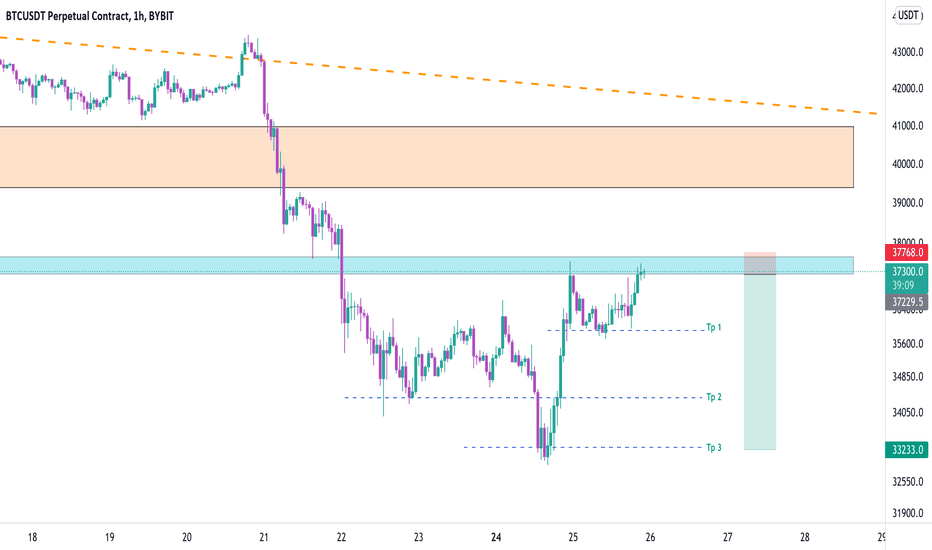
Task: Click the 43000.0 price scale label
Action: (908, 52)
